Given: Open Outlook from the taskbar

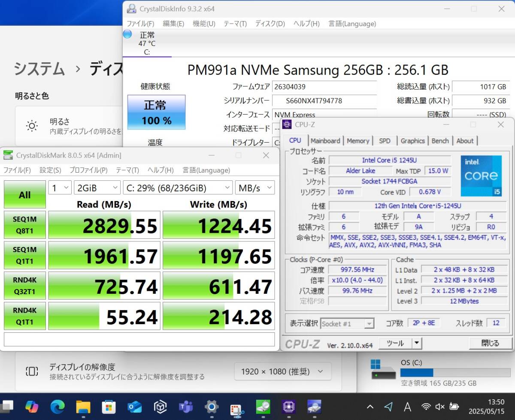Looking at the screenshot, I should (x=134, y=406).
